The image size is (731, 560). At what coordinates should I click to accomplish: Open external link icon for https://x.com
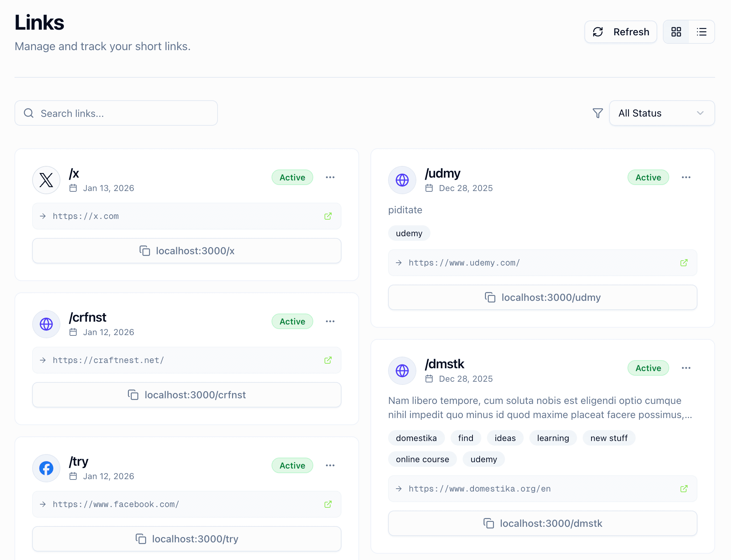[328, 216]
